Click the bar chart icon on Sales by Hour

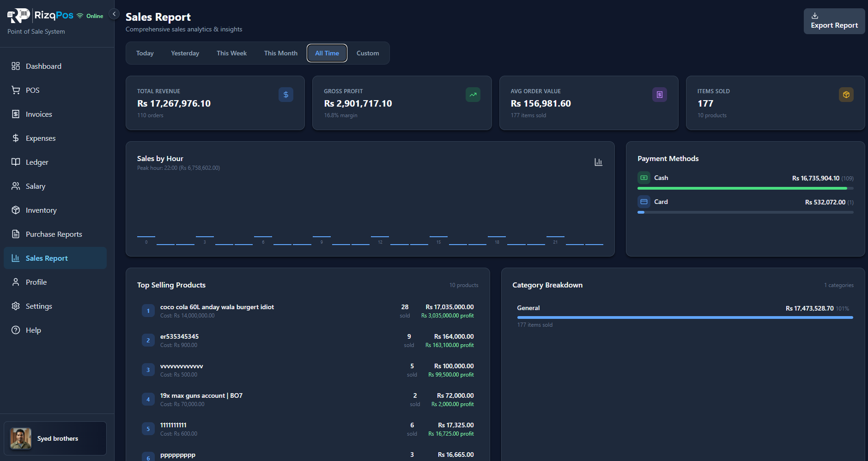click(598, 162)
